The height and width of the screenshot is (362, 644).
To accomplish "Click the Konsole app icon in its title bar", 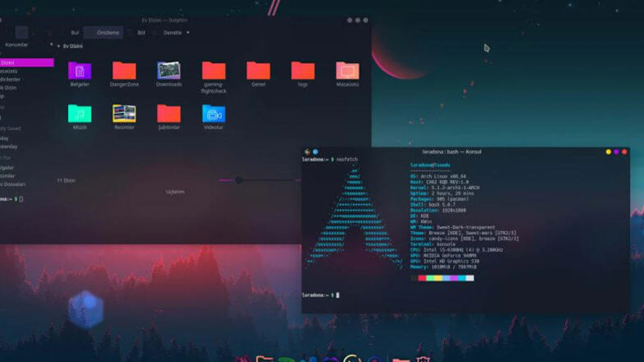I will tap(307, 151).
